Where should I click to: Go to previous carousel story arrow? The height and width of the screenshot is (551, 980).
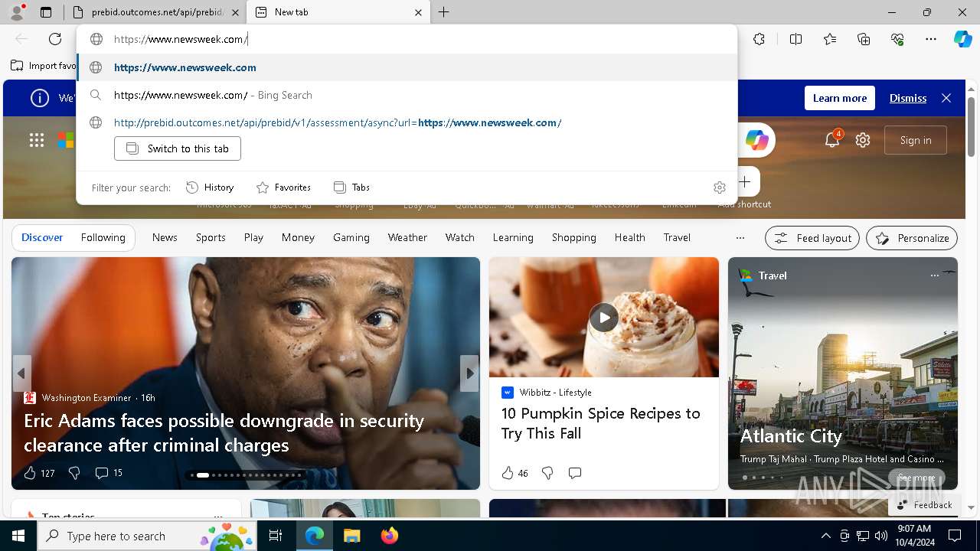(x=21, y=373)
